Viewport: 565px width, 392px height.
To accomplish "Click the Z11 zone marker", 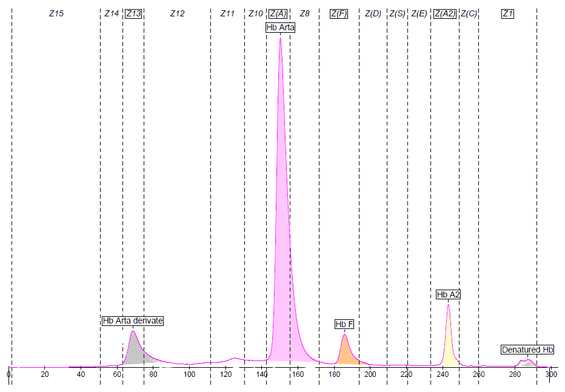I will click(227, 13).
